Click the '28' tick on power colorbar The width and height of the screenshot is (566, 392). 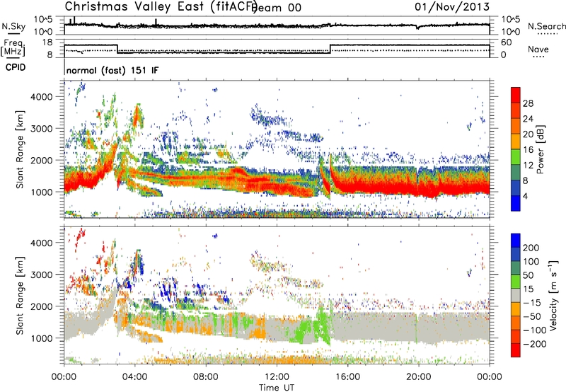[528, 103]
